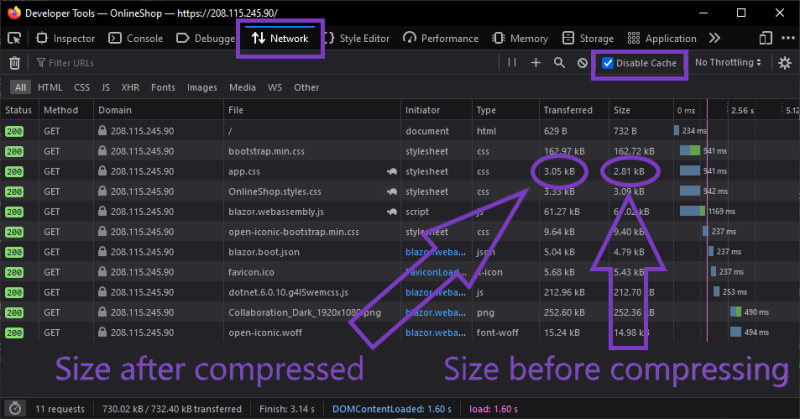Viewport: 800px width, 419px height.
Task: Click turtle icon on OnlineShop.styles.css row
Action: [392, 191]
